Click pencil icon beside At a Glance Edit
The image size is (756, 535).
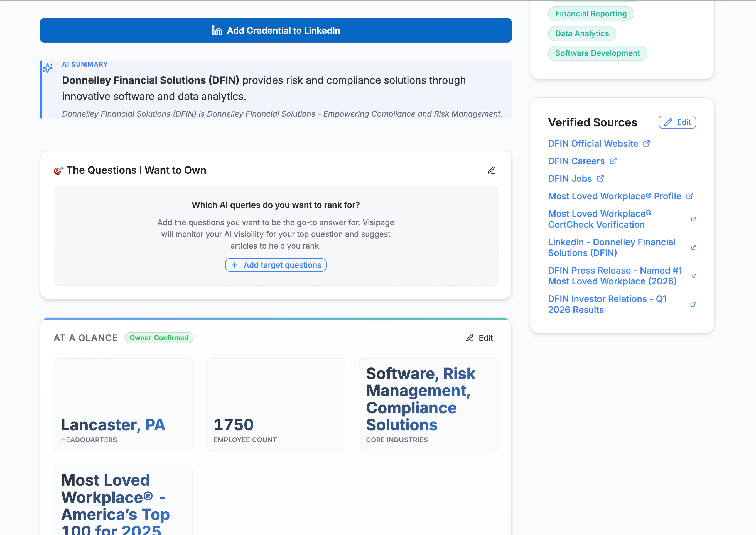(x=470, y=338)
